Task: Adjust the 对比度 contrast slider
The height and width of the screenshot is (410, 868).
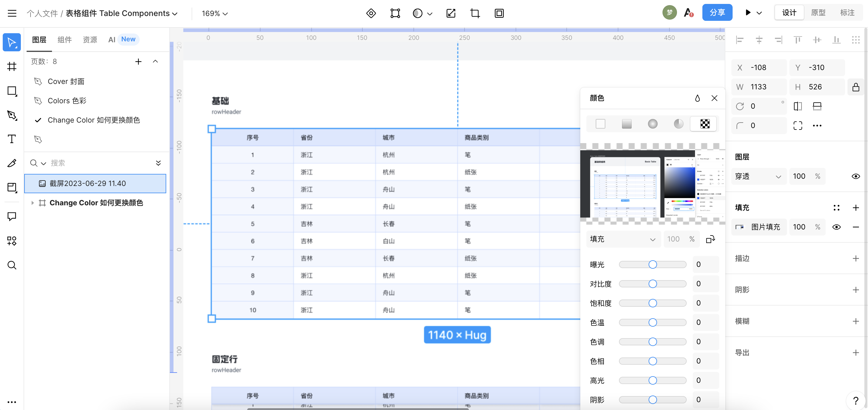Action: (x=653, y=284)
